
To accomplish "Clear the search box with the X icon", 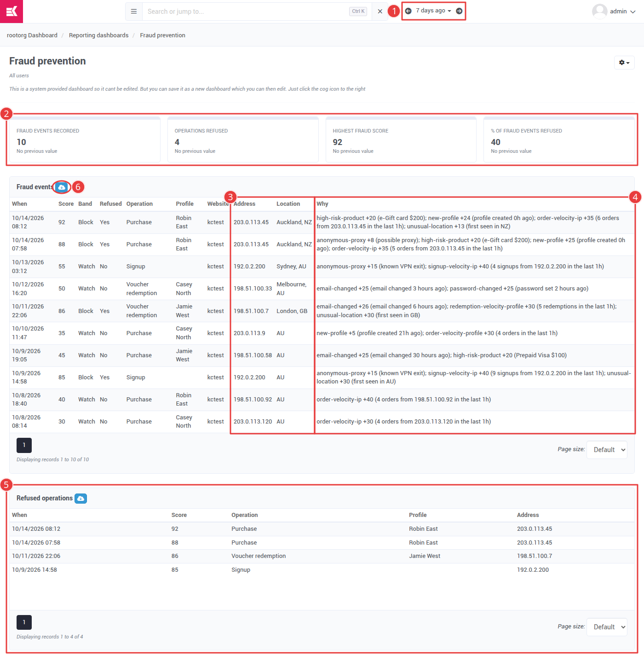I will (380, 12).
